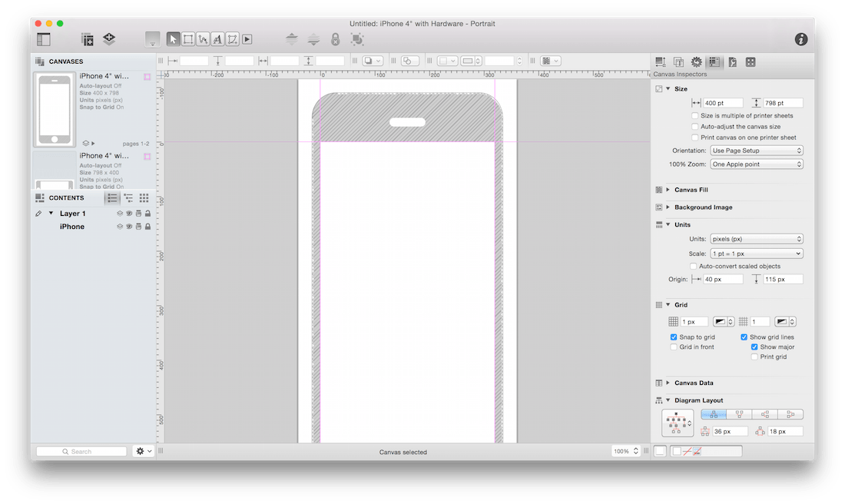Uncheck Show major grid lines

pyautogui.click(x=754, y=346)
